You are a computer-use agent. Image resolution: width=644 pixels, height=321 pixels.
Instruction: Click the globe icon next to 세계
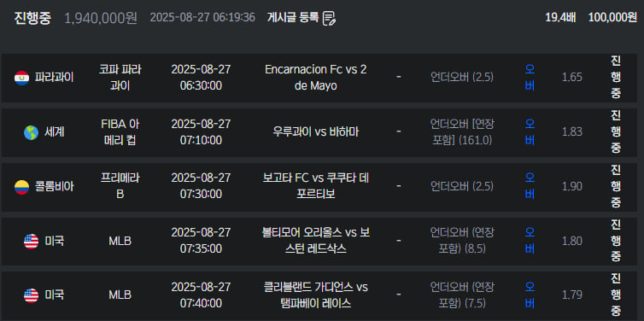32,132
